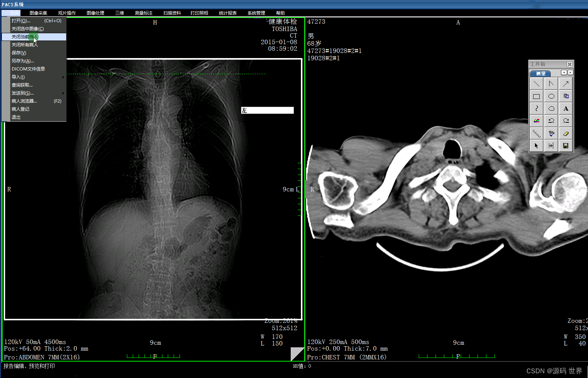Open the 观片操作 menu
Viewport: 588px width, 378px height.
(67, 13)
